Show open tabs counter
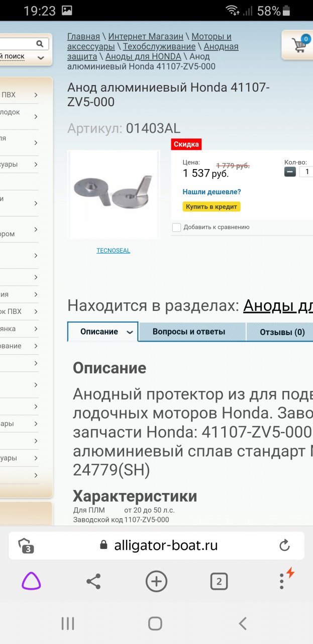 coord(219,582)
